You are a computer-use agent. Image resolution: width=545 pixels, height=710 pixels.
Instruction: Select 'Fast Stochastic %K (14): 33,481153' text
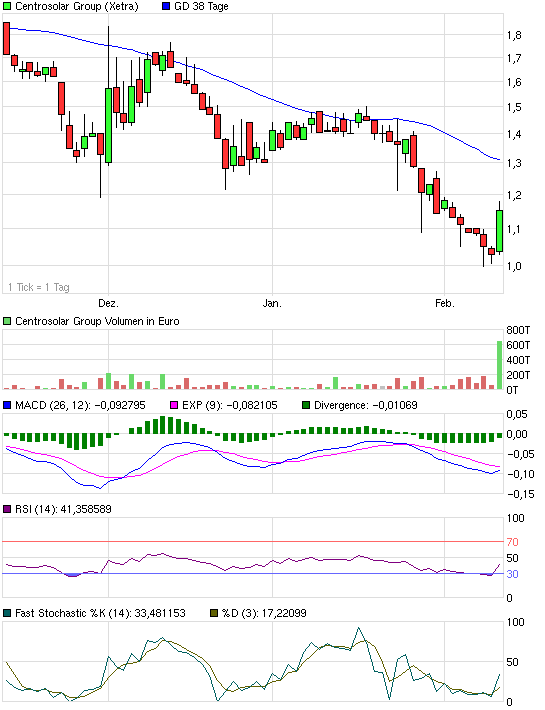point(100,614)
